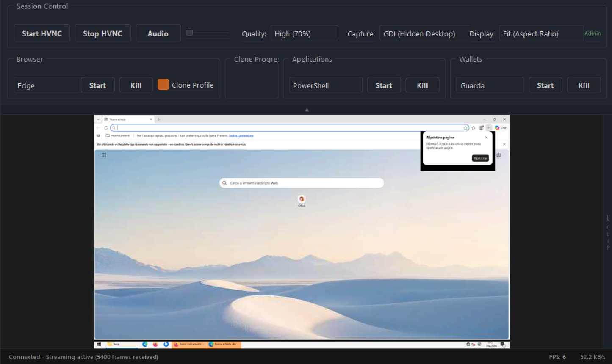Click the Edge refresh icon
The height and width of the screenshot is (364, 612).
coord(106,127)
